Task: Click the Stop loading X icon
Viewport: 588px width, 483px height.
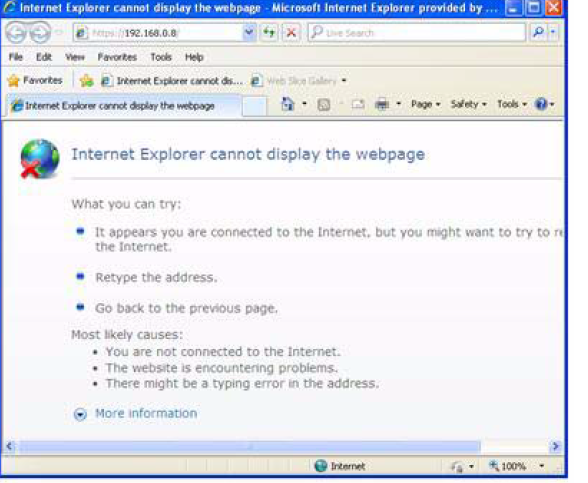Action: pyautogui.click(x=291, y=33)
